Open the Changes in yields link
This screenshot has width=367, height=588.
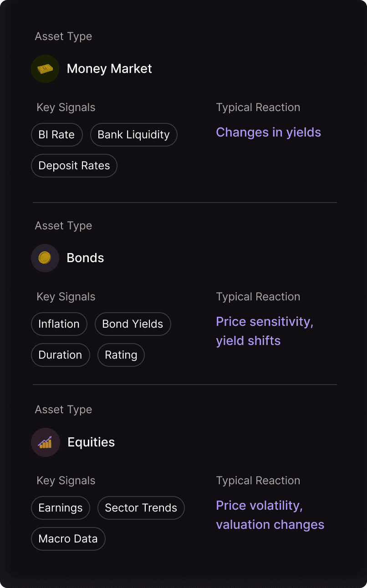pyautogui.click(x=269, y=132)
